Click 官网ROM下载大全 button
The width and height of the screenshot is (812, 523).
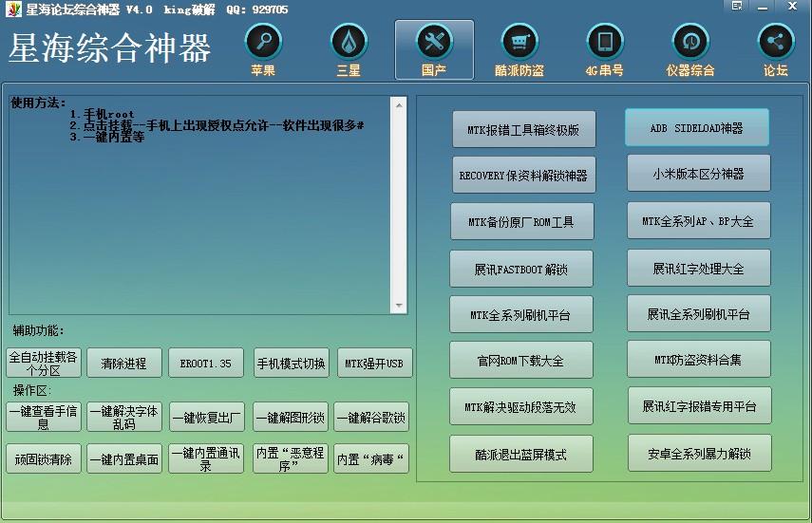520,361
